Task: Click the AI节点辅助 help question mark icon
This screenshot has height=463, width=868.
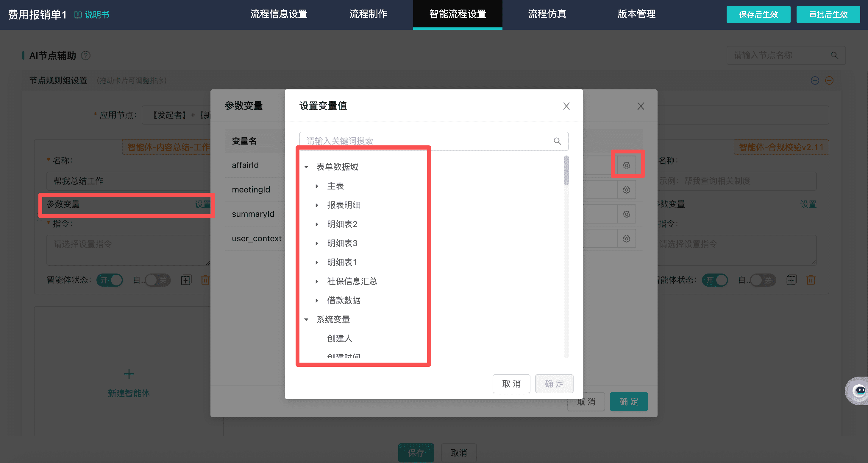Action: (86, 55)
